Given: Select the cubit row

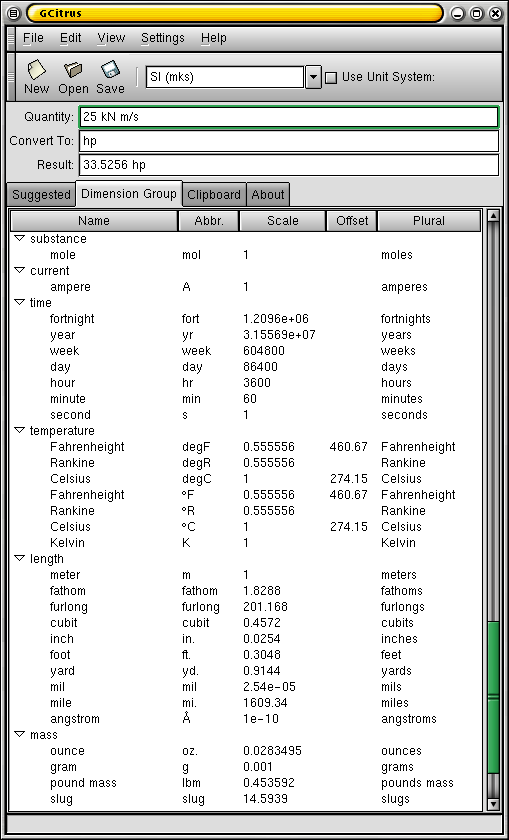Looking at the screenshot, I should point(245,622).
